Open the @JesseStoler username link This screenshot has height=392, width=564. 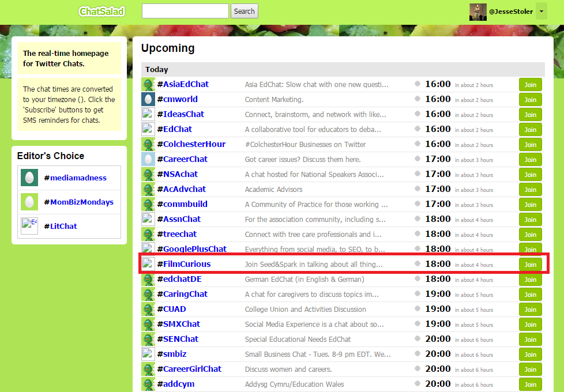pyautogui.click(x=511, y=12)
